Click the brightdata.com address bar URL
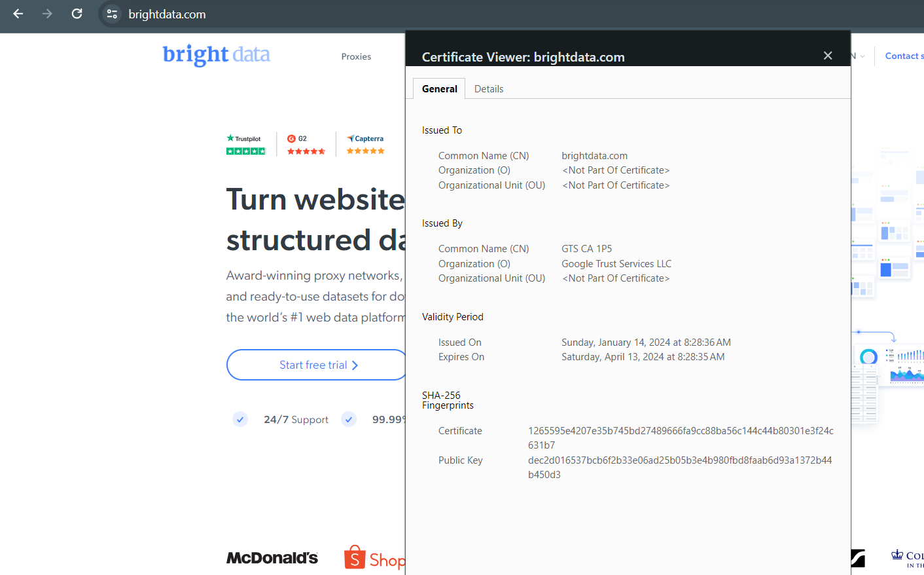The image size is (924, 575). click(x=167, y=14)
